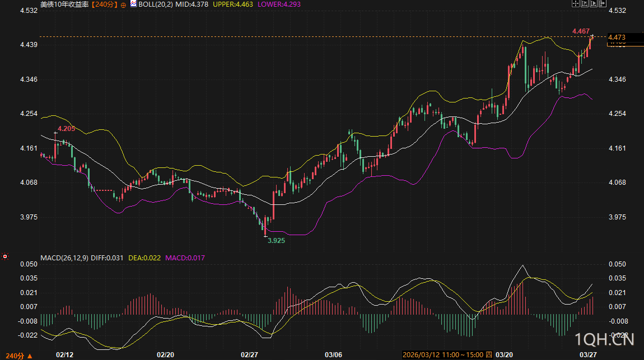The image size is (644, 360).
Task: Click the BOLL indicator chart icon
Action: [133, 4]
